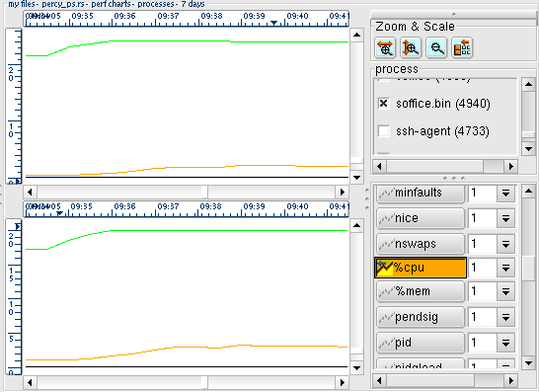Click the bottom chart horizontal scrollbar thumb
Viewport: 539px width, 392px height.
tap(205, 382)
